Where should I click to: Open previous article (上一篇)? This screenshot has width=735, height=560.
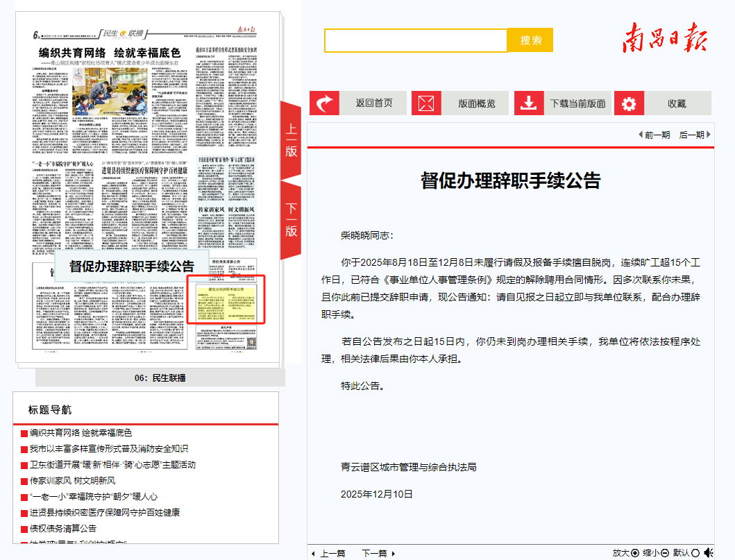pyautogui.click(x=328, y=553)
